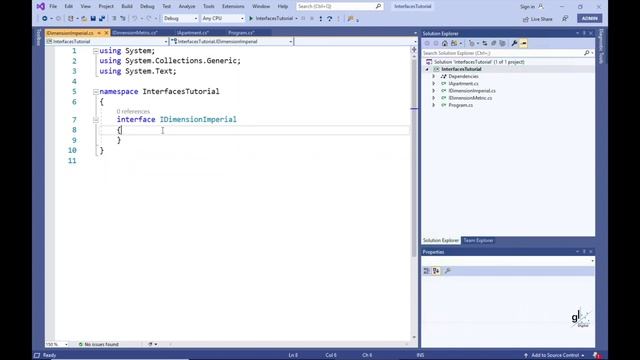The width and height of the screenshot is (640, 360).
Task: Open the File menu
Action: point(53,7)
